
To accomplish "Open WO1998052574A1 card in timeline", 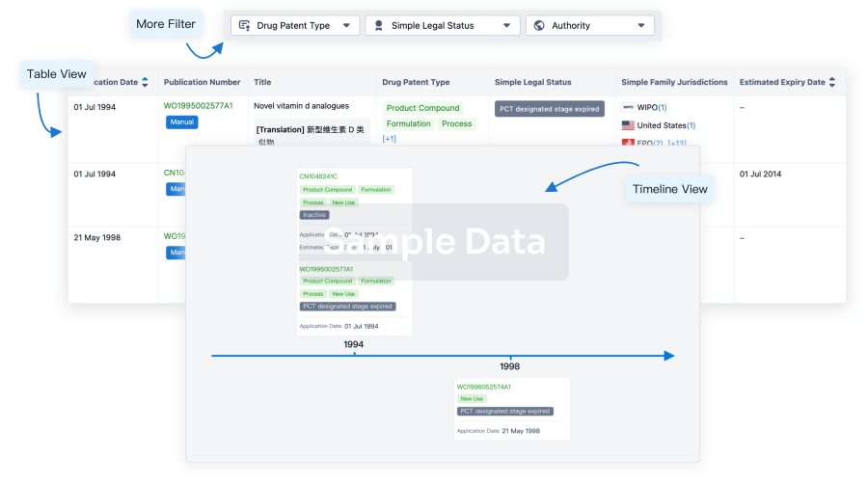I will pyautogui.click(x=486, y=387).
